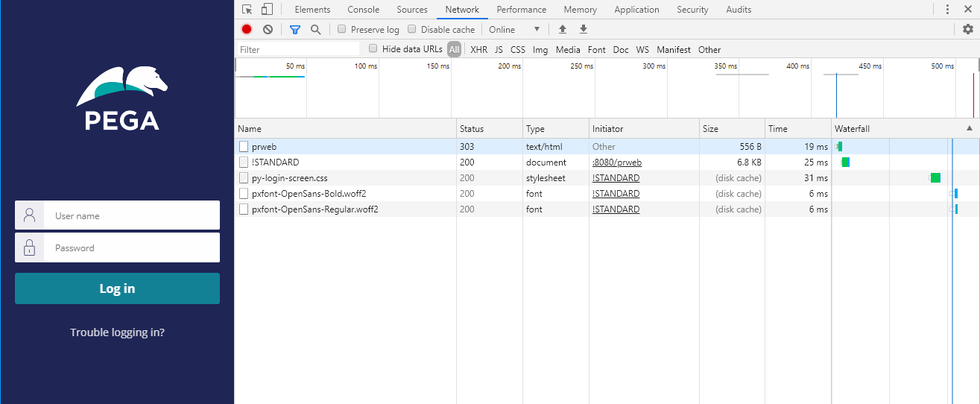Screen dimensions: 980x404
Task: Click the user icon in login form
Action: pos(30,215)
